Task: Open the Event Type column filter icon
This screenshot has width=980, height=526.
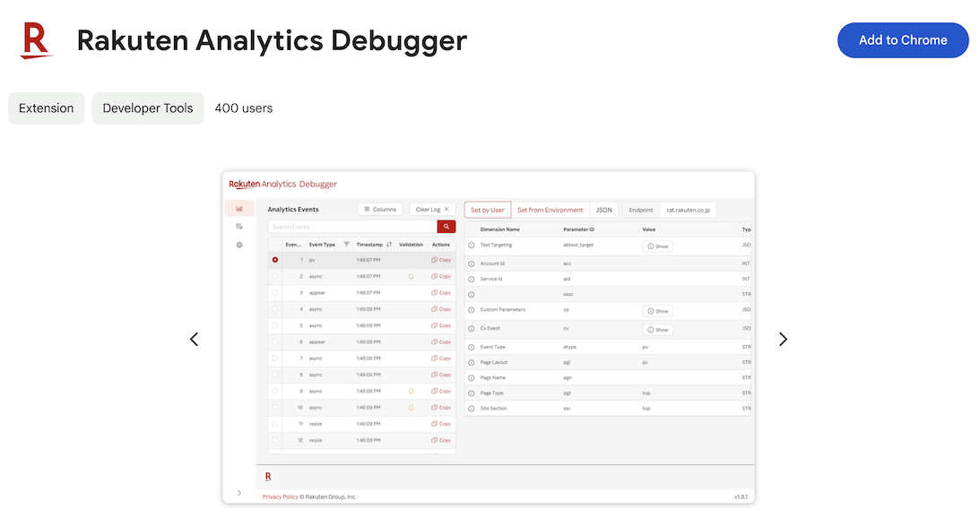Action: click(x=347, y=245)
